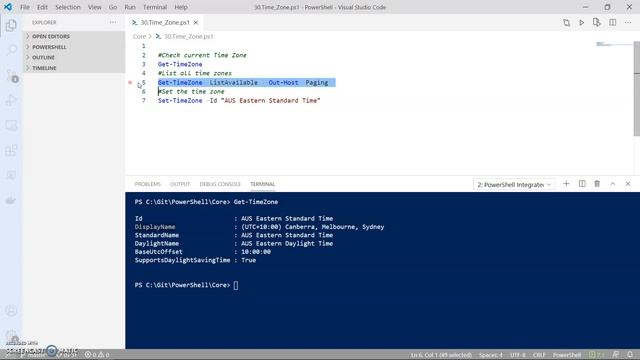
Task: Click DisplayName row in terminal output
Action: coord(259,227)
